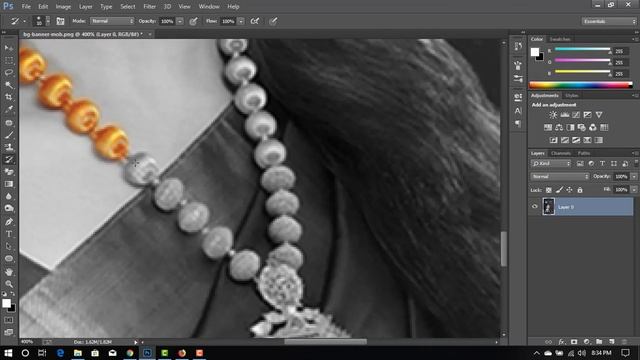640x360 pixels.
Task: Add Levels adjustment
Action: pyautogui.click(x=564, y=115)
